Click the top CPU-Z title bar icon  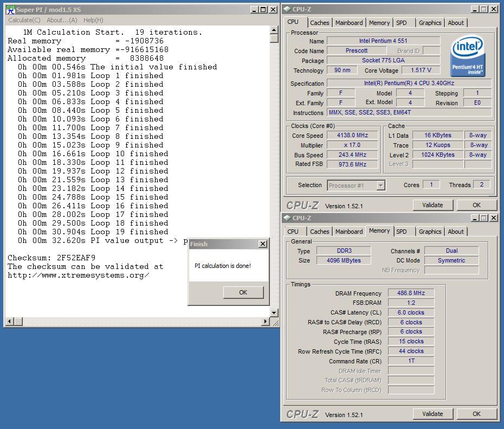tap(287, 9)
